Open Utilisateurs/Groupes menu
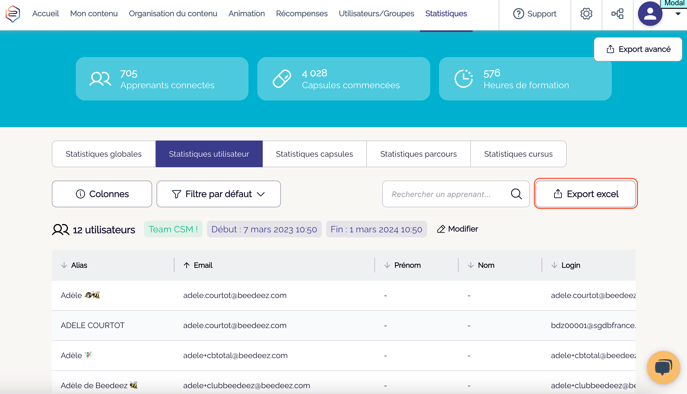 coord(376,14)
